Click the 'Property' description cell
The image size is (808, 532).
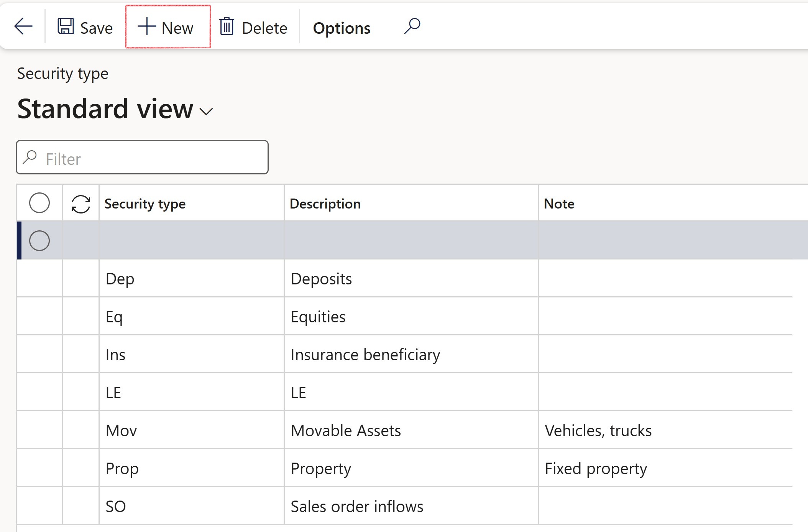pyautogui.click(x=411, y=468)
